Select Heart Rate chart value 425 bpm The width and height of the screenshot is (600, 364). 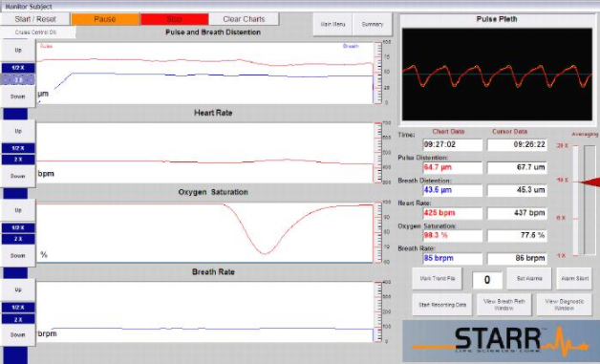click(x=453, y=213)
